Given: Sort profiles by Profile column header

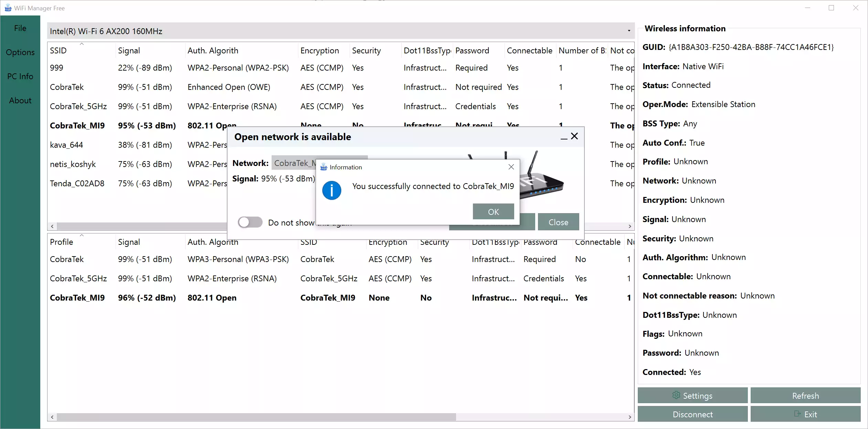Looking at the screenshot, I should 81,242.
